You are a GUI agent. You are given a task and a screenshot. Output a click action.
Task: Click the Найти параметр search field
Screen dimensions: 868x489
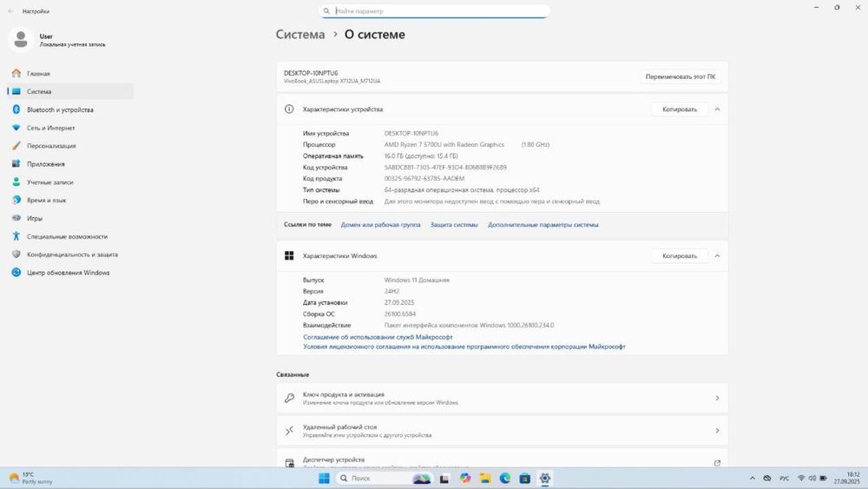[434, 11]
